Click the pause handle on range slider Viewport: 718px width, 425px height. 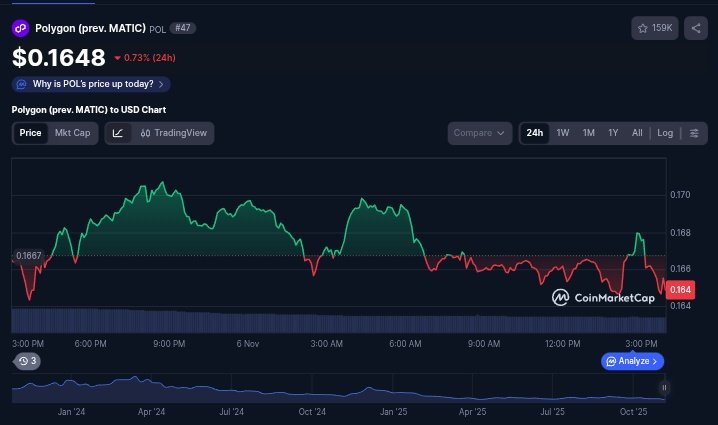click(664, 388)
